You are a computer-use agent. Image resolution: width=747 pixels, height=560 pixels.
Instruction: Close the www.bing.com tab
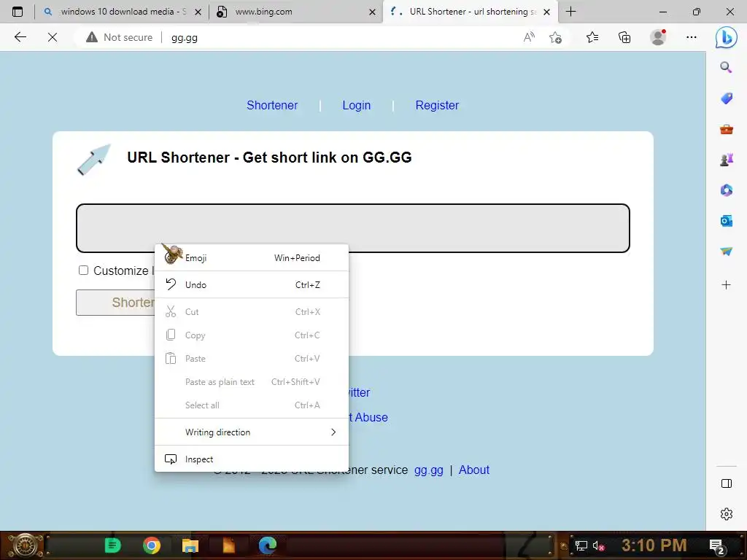(x=372, y=12)
